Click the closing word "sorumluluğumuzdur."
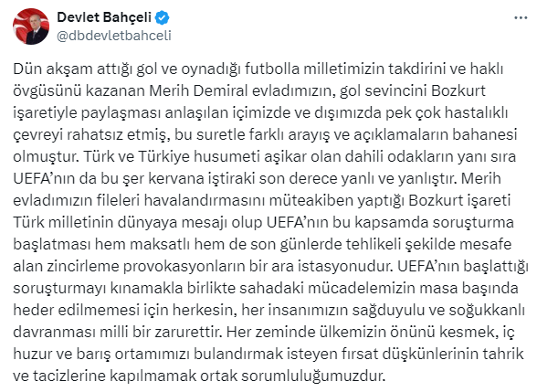537x392 pixels. pos(314,376)
